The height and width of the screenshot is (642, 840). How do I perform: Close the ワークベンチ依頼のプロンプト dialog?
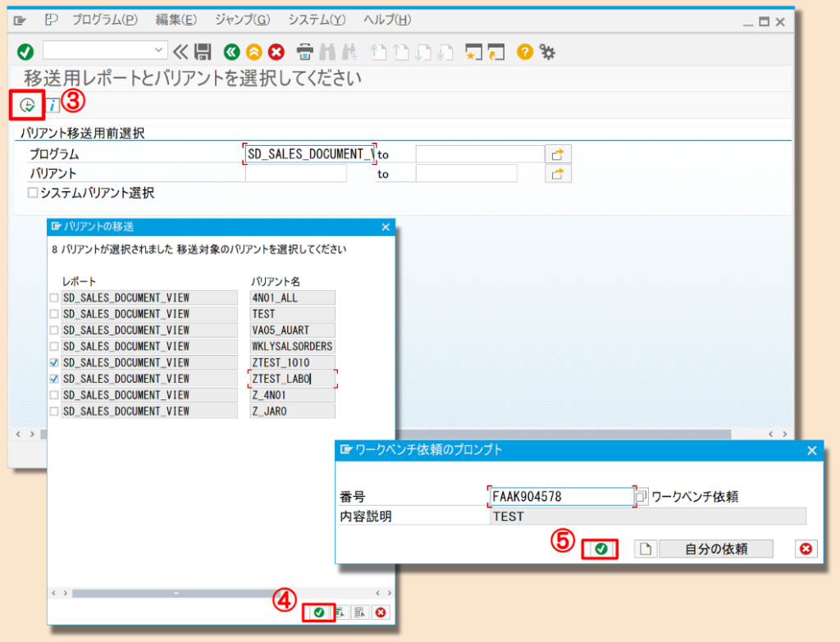[811, 451]
